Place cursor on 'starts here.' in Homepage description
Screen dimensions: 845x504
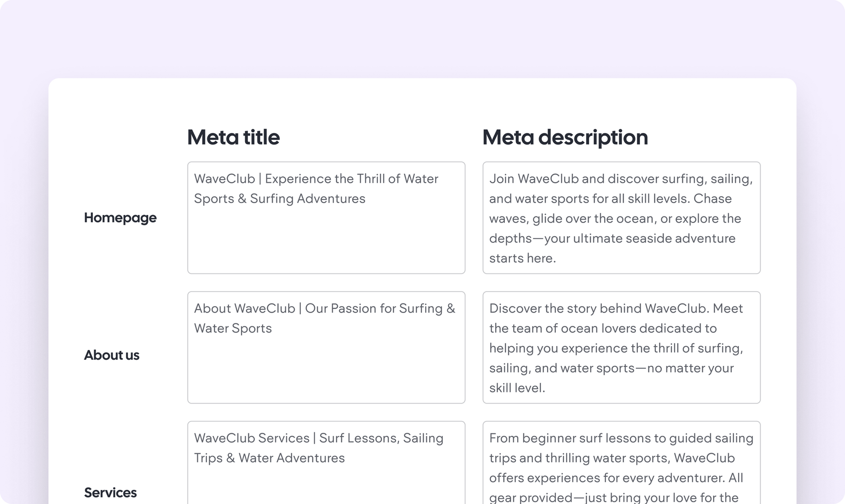click(522, 258)
